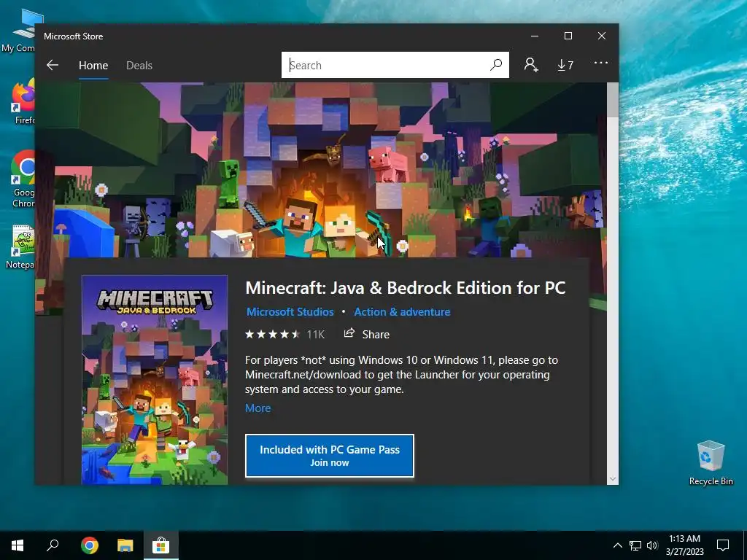Select the Notepad++ desktop shortcut
Screen dimensions: 747x560
tap(21, 247)
